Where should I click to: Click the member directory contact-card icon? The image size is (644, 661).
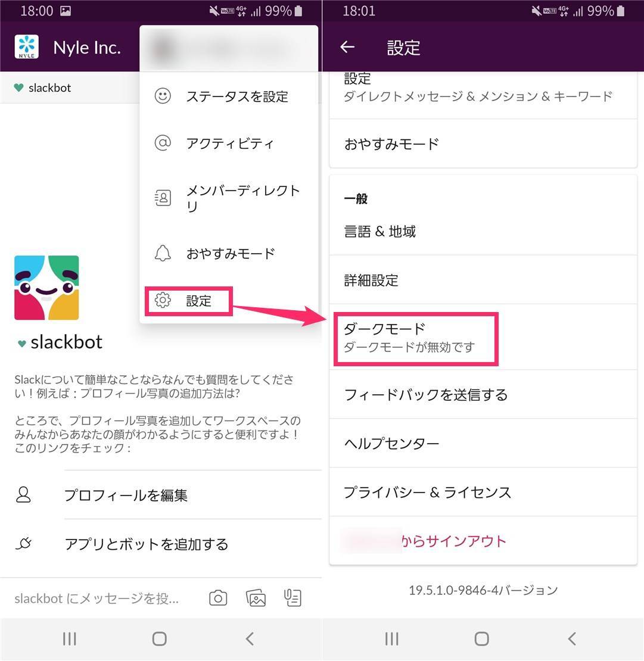pos(163,198)
